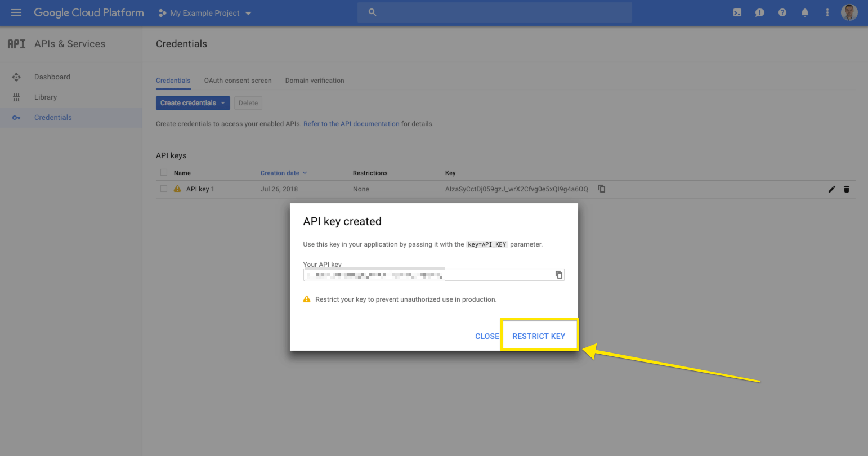Expand the Create credentials dropdown
Image resolution: width=868 pixels, height=456 pixels.
(x=193, y=103)
